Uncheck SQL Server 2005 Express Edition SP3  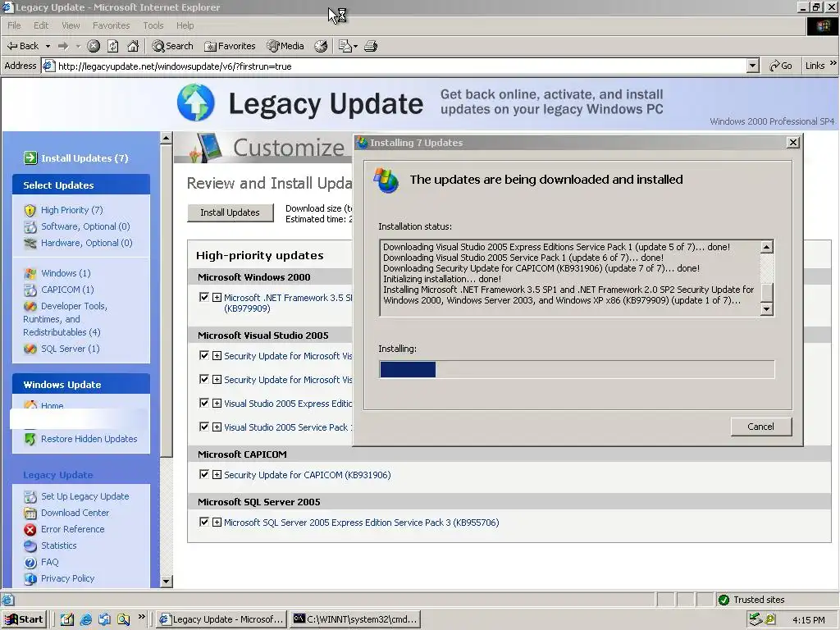[x=203, y=522]
